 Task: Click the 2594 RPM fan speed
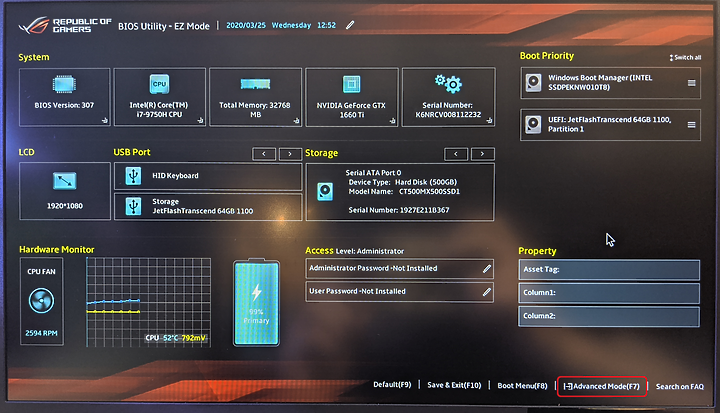(41, 333)
